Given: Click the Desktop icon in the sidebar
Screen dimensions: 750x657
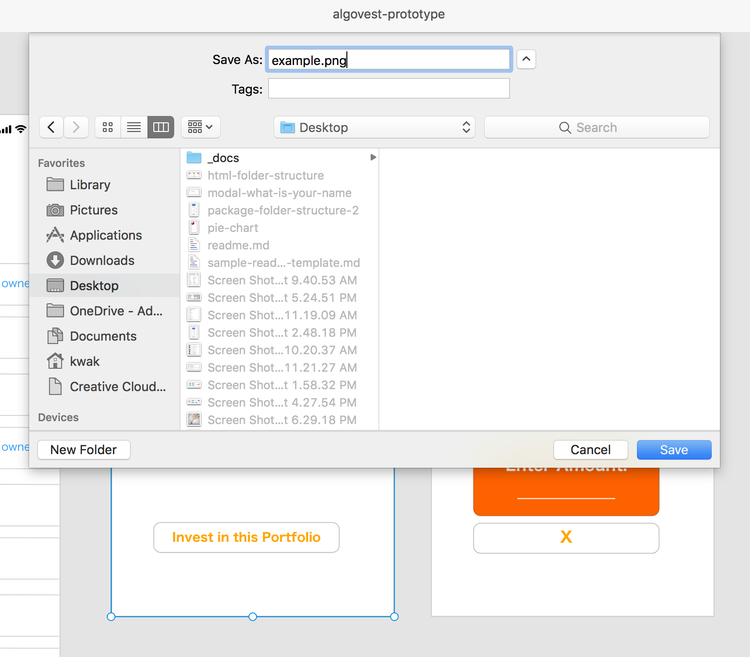Looking at the screenshot, I should pos(55,285).
